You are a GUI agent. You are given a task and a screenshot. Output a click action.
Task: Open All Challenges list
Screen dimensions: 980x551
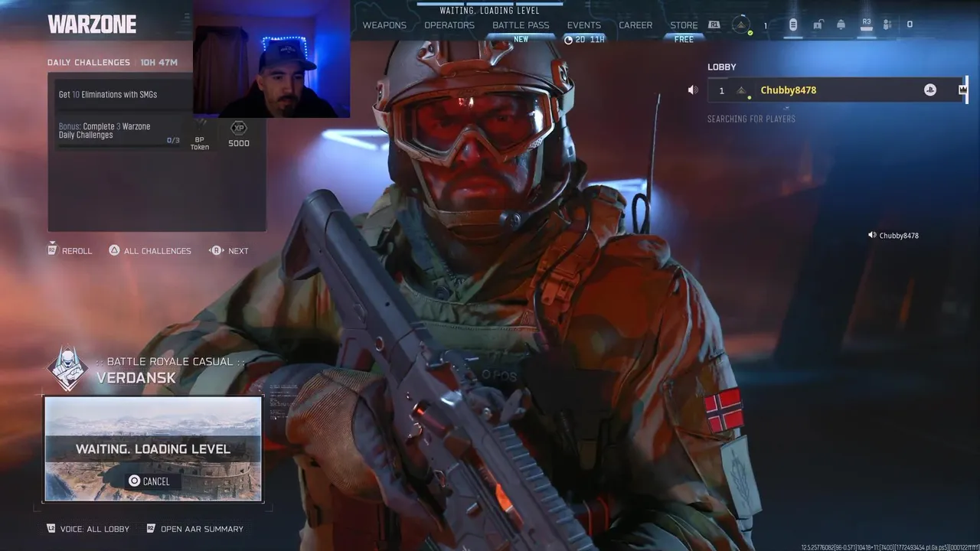[x=150, y=250]
